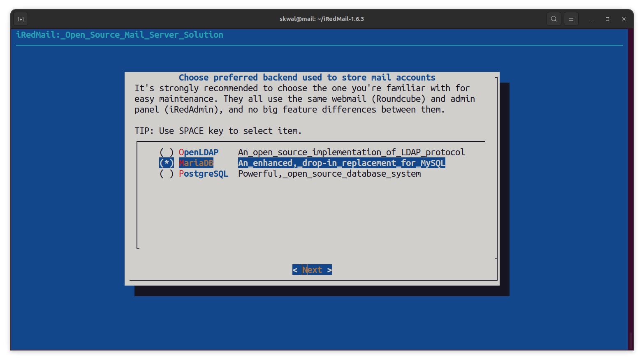This screenshot has width=644, height=362.
Task: Click the OpenLDAP backend label
Action: coord(199,152)
